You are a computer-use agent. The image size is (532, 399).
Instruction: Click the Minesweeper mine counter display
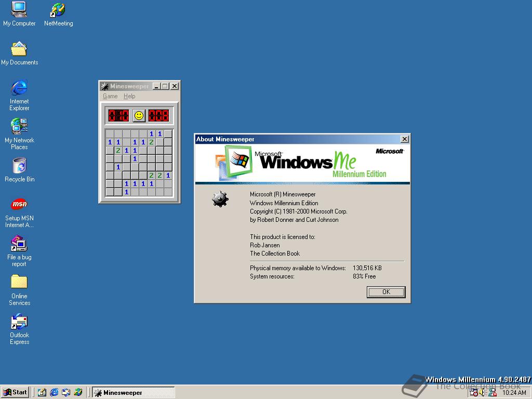pos(118,115)
